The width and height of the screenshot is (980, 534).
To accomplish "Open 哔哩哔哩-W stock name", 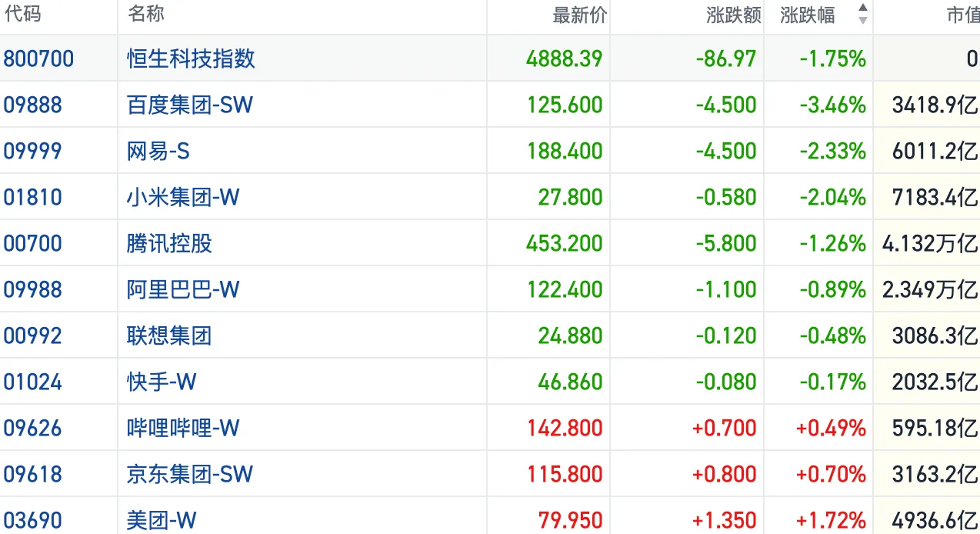I will point(183,428).
